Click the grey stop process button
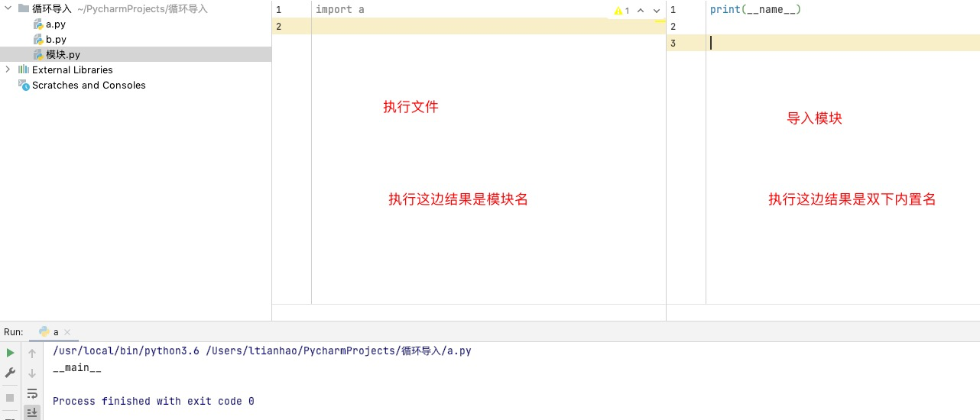Viewport: 980px width, 420px height. click(10, 397)
